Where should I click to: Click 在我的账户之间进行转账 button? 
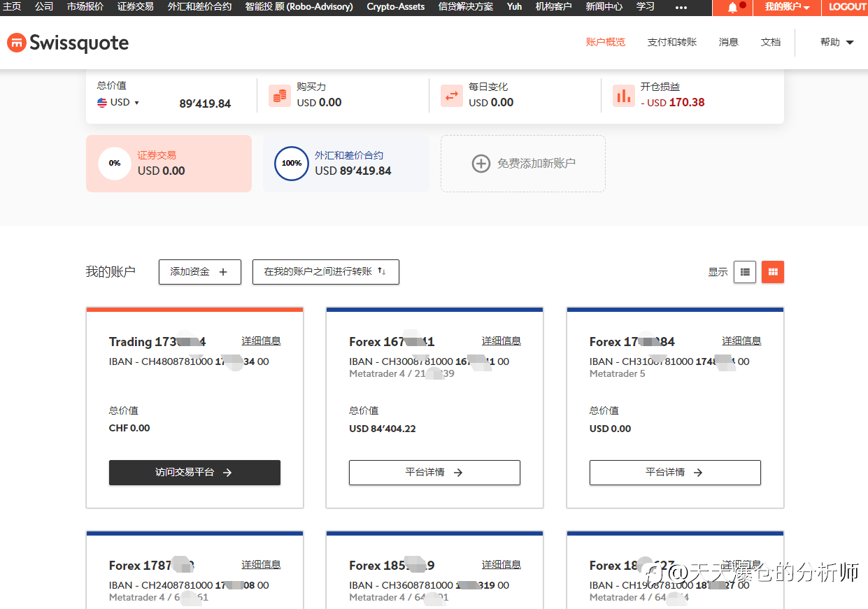pos(325,272)
